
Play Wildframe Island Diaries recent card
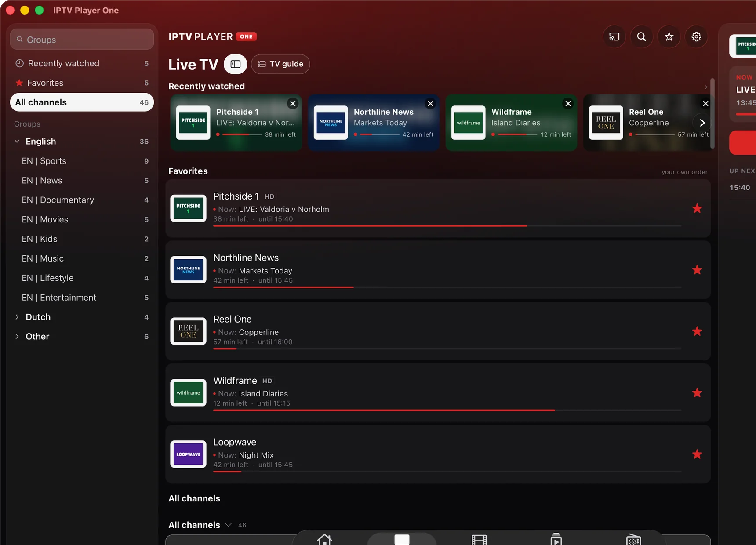511,123
